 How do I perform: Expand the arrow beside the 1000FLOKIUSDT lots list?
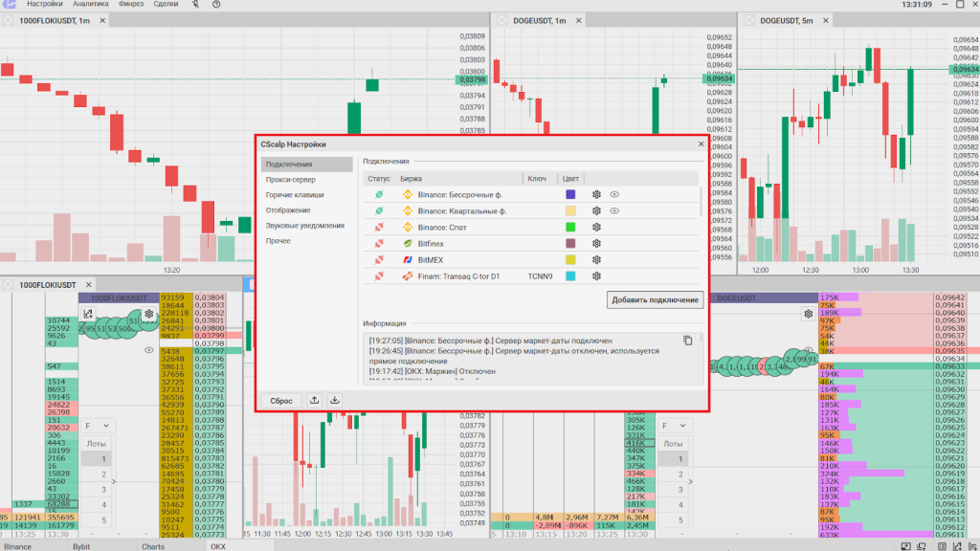tap(114, 482)
